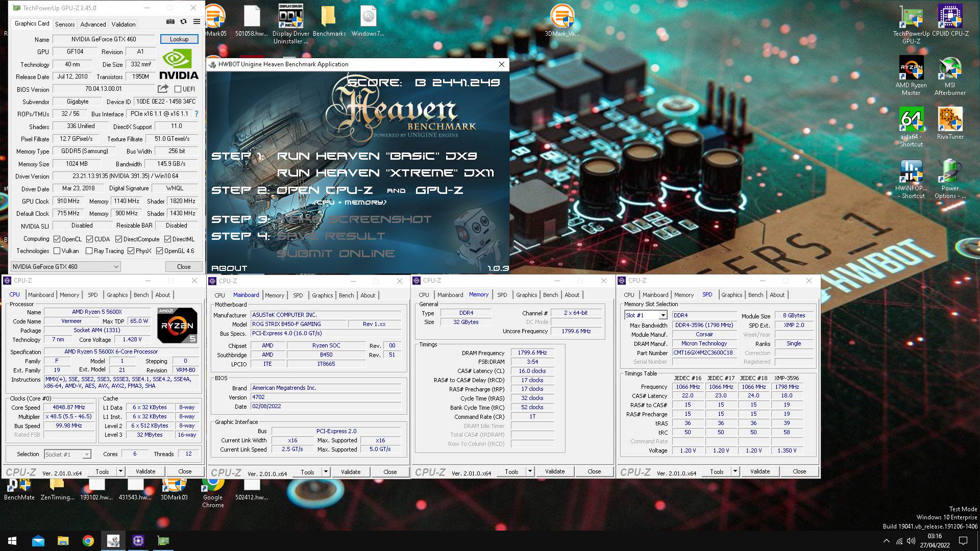Toggle the Vulkan checkbox
The height and width of the screenshot is (551, 980).
pyautogui.click(x=58, y=251)
